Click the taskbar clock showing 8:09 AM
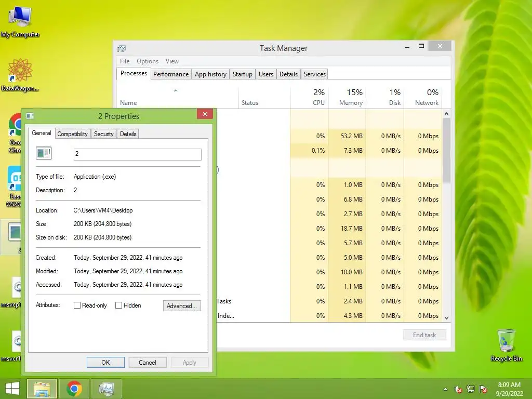Screen dimensions: 532x399 (509, 389)
